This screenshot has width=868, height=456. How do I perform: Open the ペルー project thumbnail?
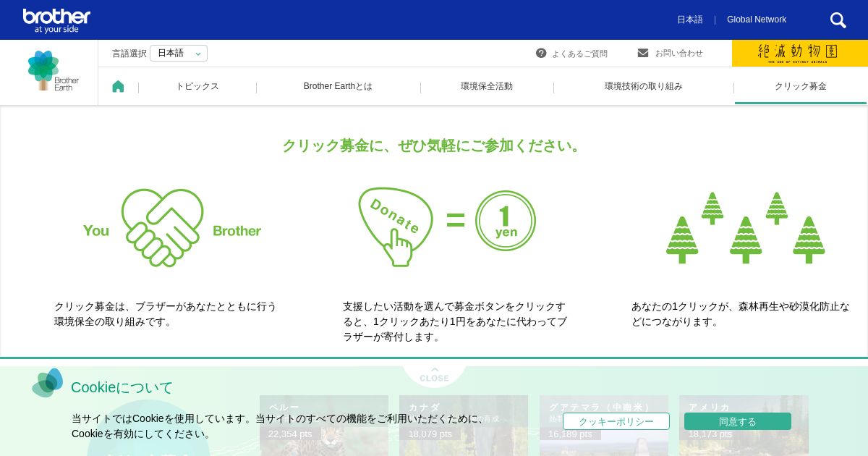(x=324, y=426)
